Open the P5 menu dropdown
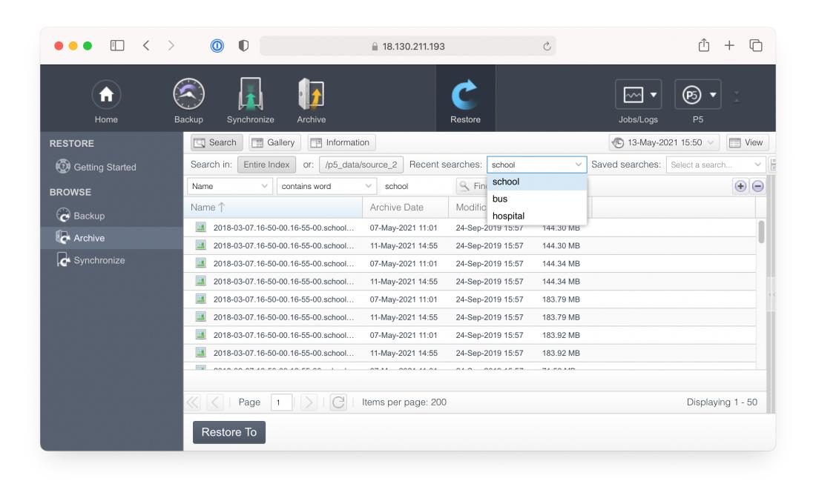This screenshot has height=504, width=816. point(698,94)
